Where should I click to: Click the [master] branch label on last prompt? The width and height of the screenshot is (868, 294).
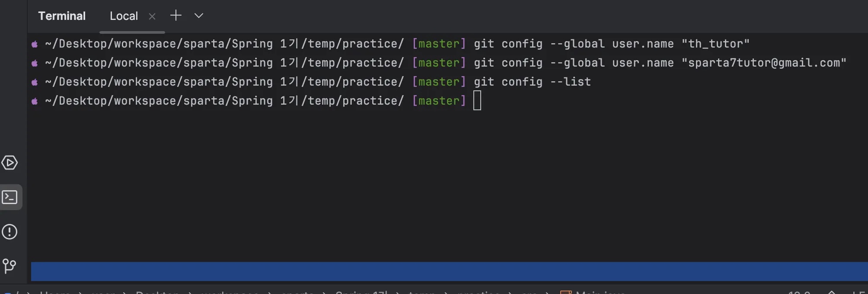point(439,101)
